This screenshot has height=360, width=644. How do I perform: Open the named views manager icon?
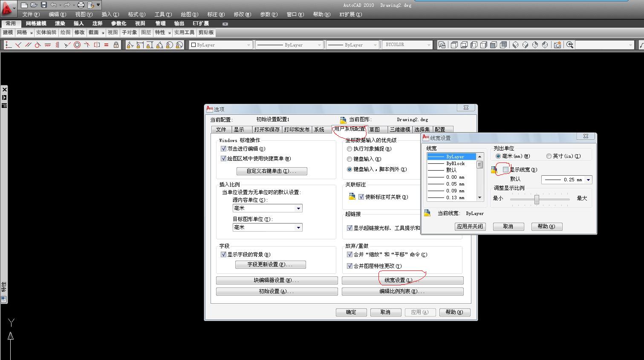tap(442, 45)
